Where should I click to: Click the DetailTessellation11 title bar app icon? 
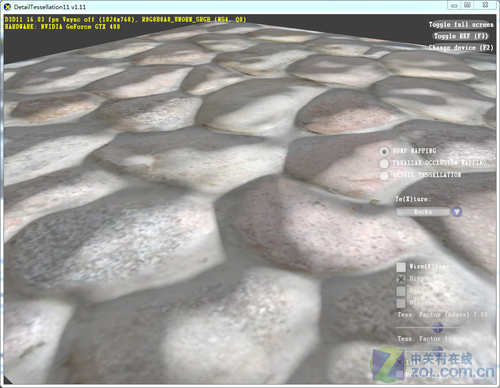click(7, 7)
